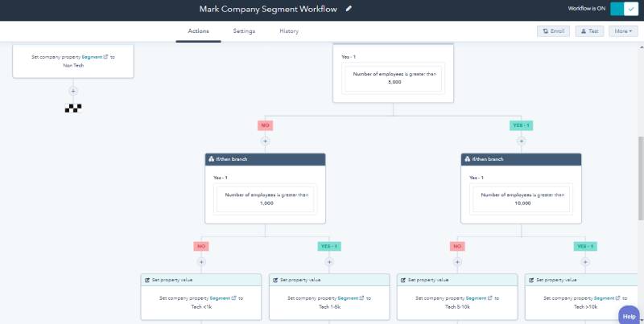Click NO label under 5,000 employees branch
Screen dimensions: 644x324
click(x=266, y=125)
